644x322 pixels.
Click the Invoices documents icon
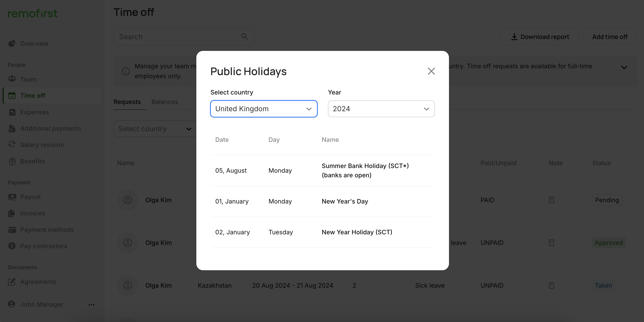11,213
